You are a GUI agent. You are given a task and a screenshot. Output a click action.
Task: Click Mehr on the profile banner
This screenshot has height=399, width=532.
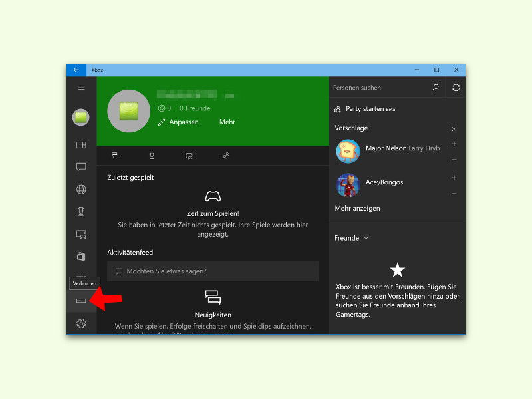pyautogui.click(x=227, y=122)
